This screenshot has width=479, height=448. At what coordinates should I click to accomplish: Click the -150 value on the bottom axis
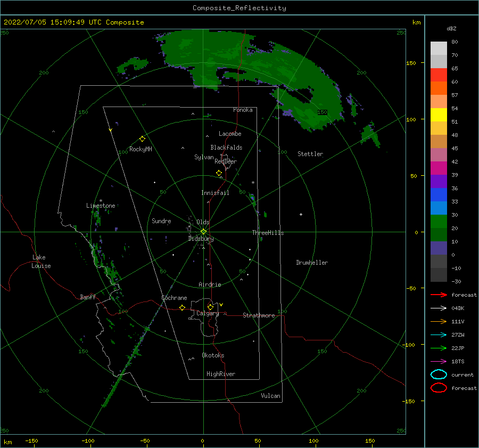tap(31, 441)
